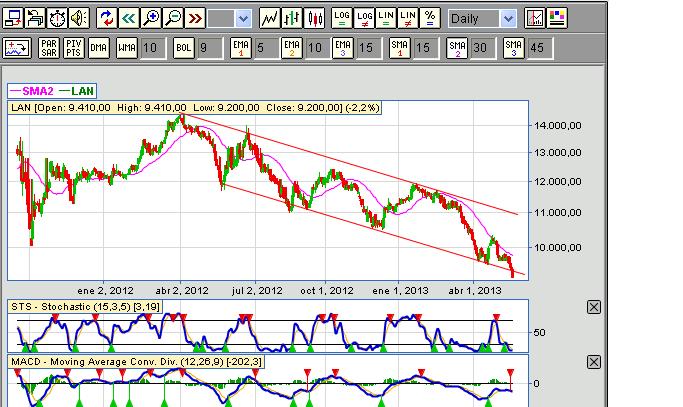Click the zoom in magnifier icon
Image resolution: width=683 pixels, height=407 pixels.
coord(151,18)
